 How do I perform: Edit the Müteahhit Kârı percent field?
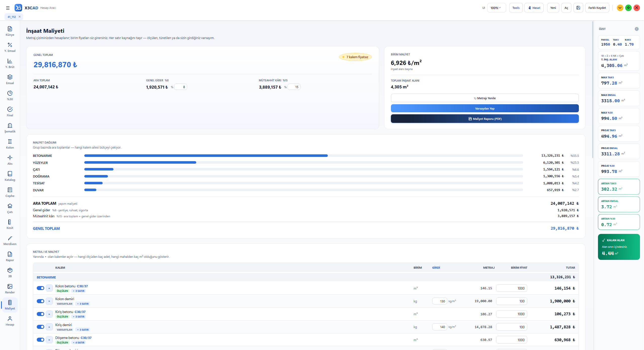(x=294, y=87)
